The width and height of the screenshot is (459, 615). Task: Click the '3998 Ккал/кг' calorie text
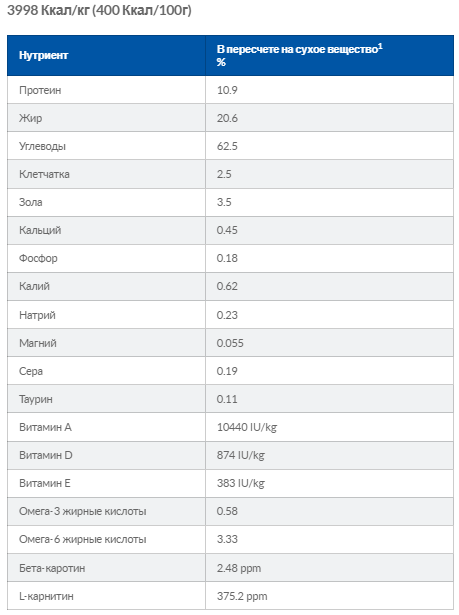[x=48, y=10]
